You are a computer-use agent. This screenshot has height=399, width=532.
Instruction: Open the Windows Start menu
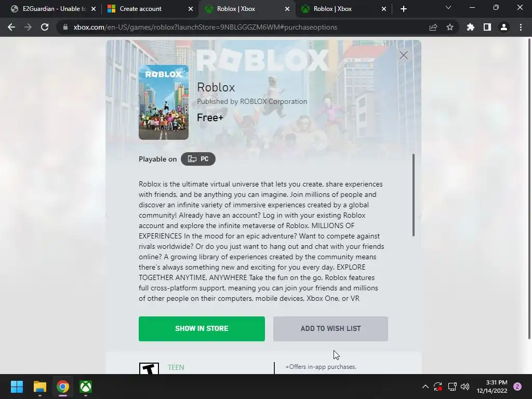coord(17,387)
